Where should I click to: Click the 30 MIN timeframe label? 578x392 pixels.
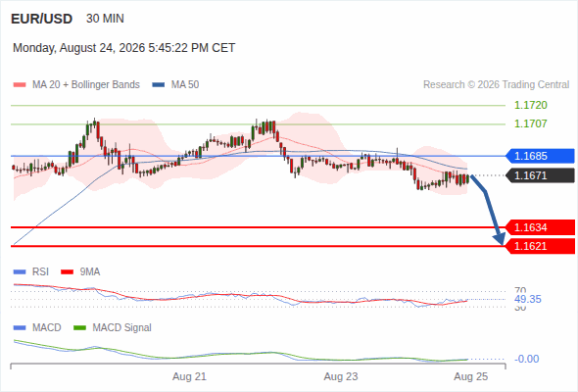coord(105,19)
